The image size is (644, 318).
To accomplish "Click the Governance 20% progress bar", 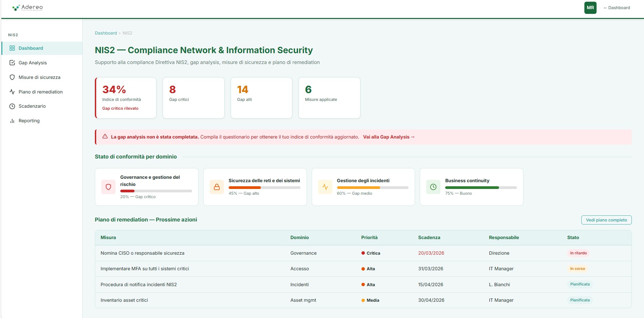I will (x=156, y=191).
